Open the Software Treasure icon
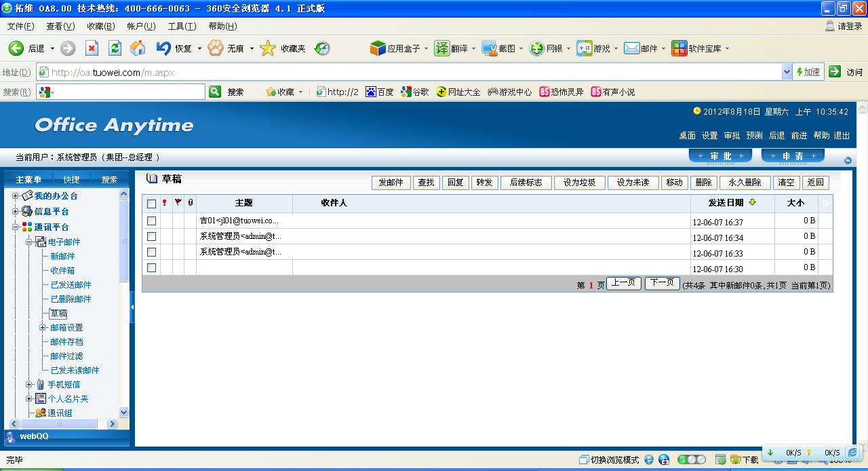The image size is (868, 471). click(679, 48)
